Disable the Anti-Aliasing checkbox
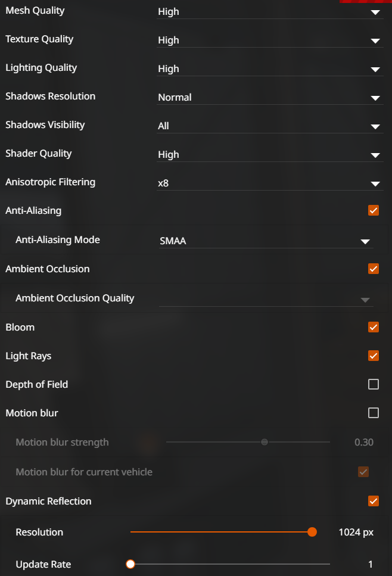Viewport: 392px width, 576px height. pos(374,210)
